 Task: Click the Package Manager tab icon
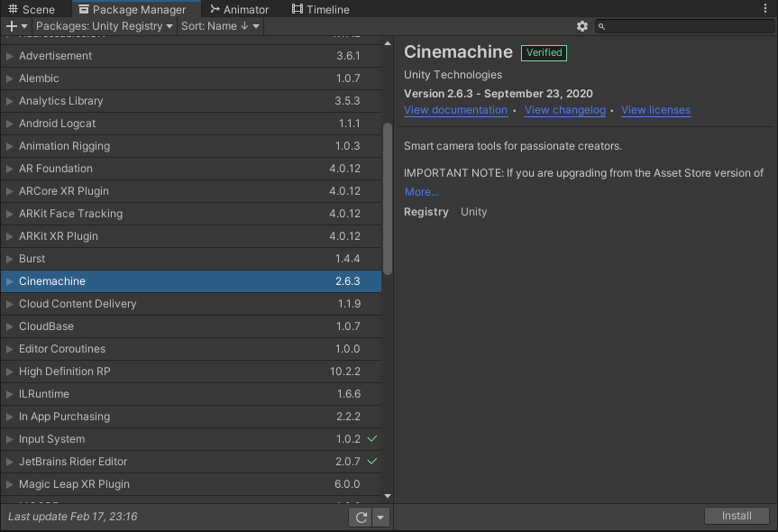(81, 9)
